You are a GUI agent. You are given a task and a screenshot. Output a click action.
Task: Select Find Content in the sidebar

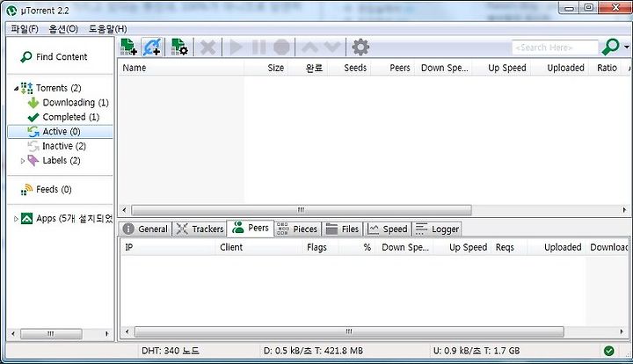coord(55,57)
